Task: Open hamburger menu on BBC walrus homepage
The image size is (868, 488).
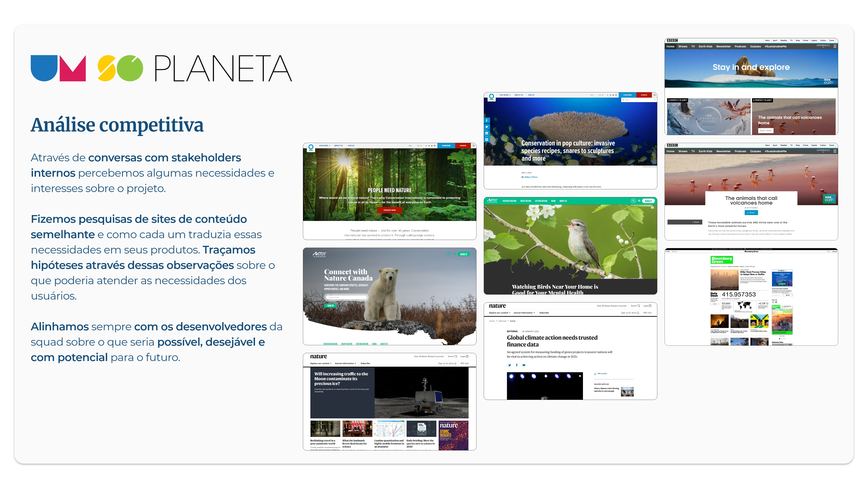Action: [835, 47]
